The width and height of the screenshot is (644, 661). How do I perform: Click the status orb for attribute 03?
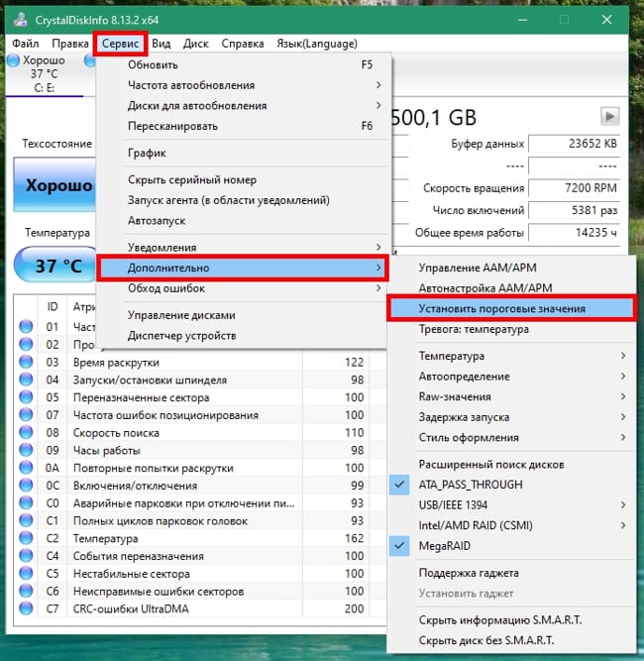click(x=26, y=362)
